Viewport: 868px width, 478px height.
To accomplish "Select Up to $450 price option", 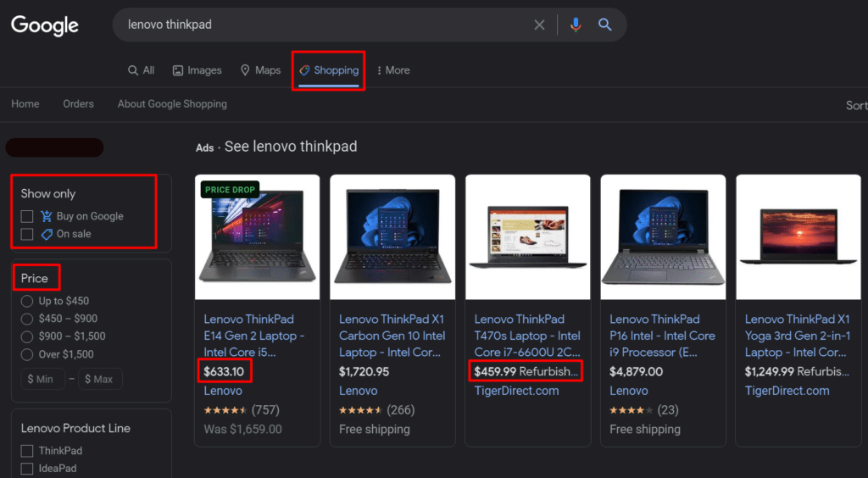I will [27, 302].
